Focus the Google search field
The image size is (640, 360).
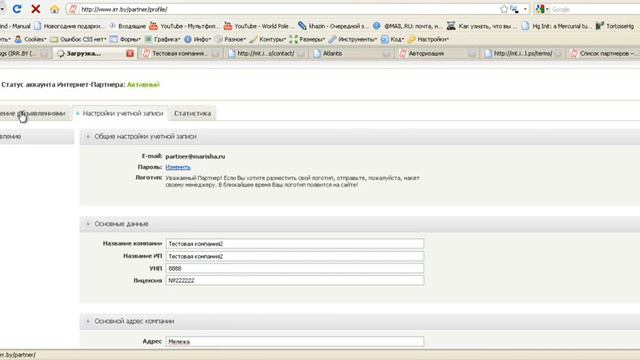tap(595, 9)
